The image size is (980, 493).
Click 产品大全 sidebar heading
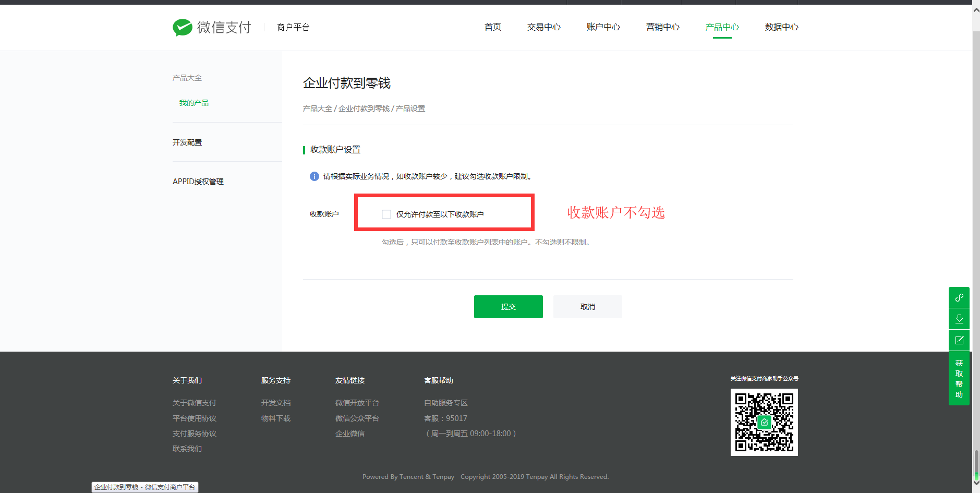tap(187, 78)
